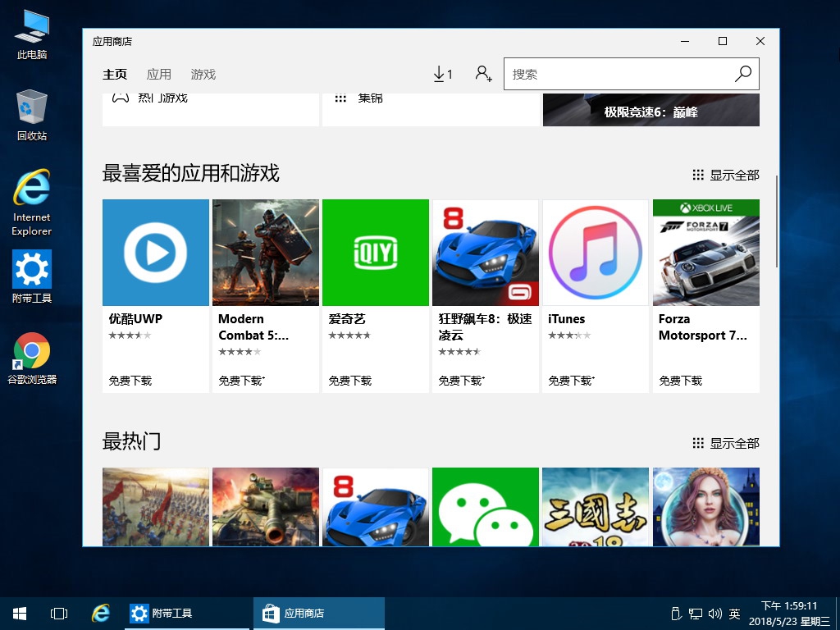Select the 谷歌浏览器 Chrome desktop icon
Viewport: 840px width, 630px height.
tap(32, 358)
